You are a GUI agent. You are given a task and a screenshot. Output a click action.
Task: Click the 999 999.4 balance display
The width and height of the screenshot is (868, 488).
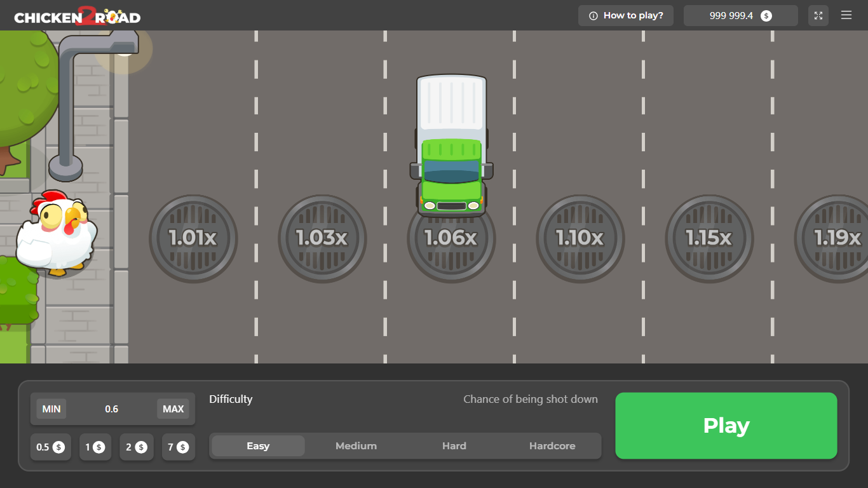pyautogui.click(x=740, y=16)
